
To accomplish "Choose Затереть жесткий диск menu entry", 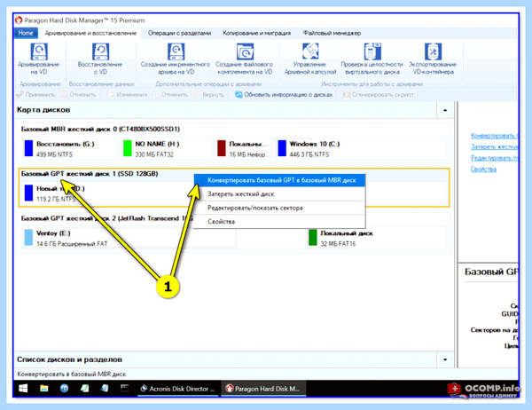I will click(280, 194).
